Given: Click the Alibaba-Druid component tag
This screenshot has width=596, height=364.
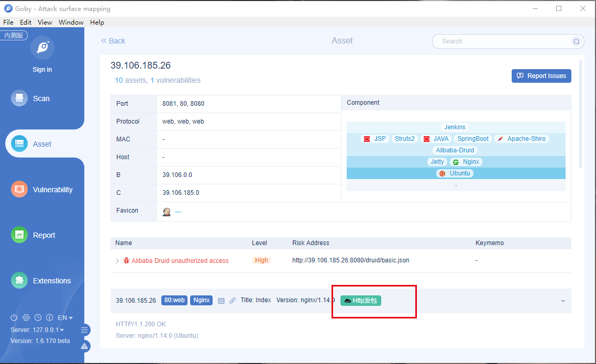Looking at the screenshot, I should 455,150.
